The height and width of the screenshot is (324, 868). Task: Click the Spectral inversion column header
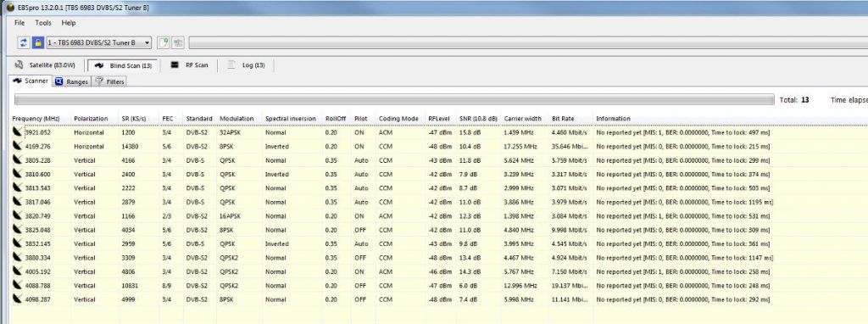pyautogui.click(x=290, y=119)
